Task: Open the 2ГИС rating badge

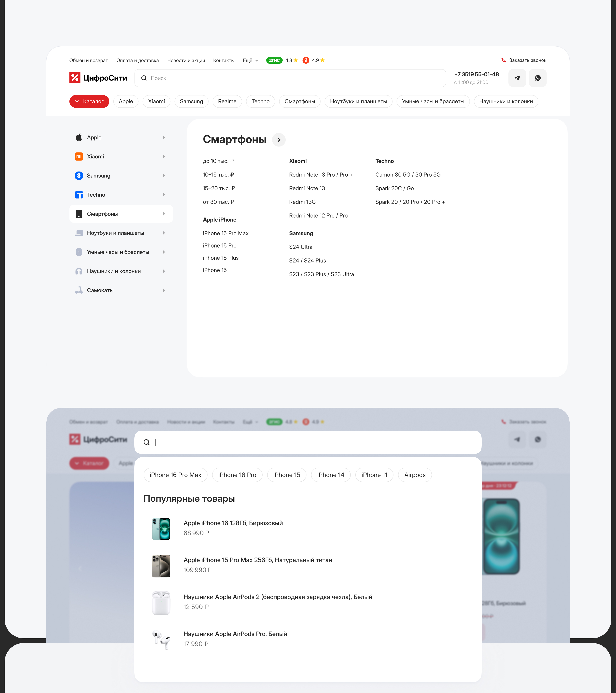Action: 274,60
